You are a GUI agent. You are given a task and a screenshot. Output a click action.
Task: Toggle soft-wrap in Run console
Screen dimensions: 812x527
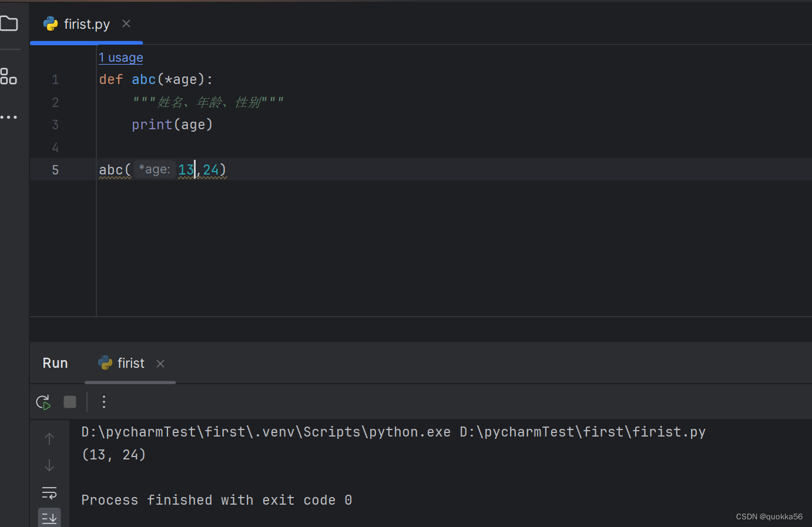tap(49, 492)
